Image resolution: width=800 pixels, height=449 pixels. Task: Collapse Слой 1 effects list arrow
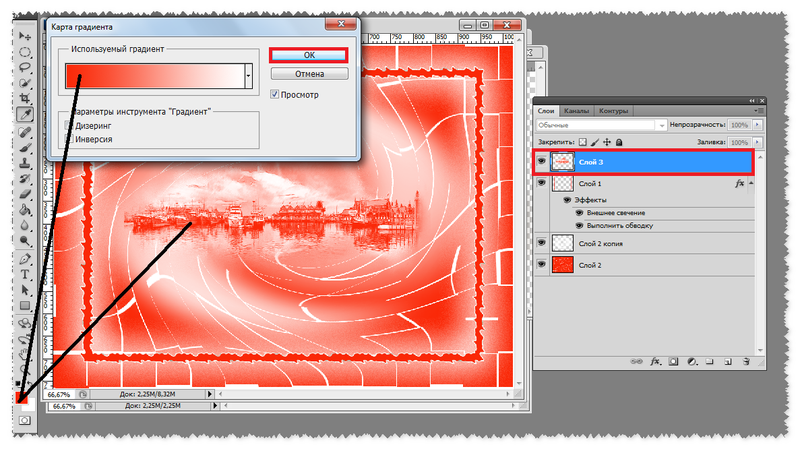[x=751, y=183]
